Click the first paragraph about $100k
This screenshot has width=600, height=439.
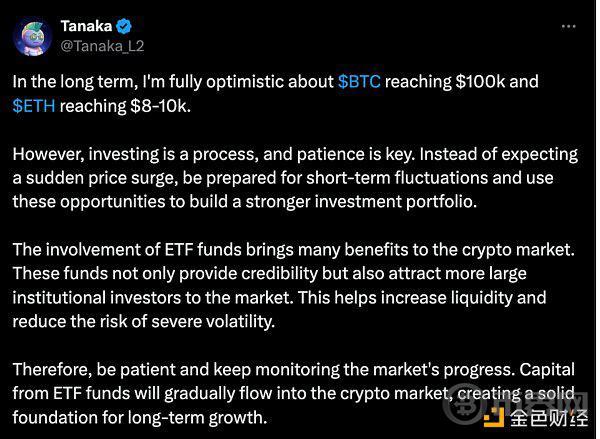[276, 94]
